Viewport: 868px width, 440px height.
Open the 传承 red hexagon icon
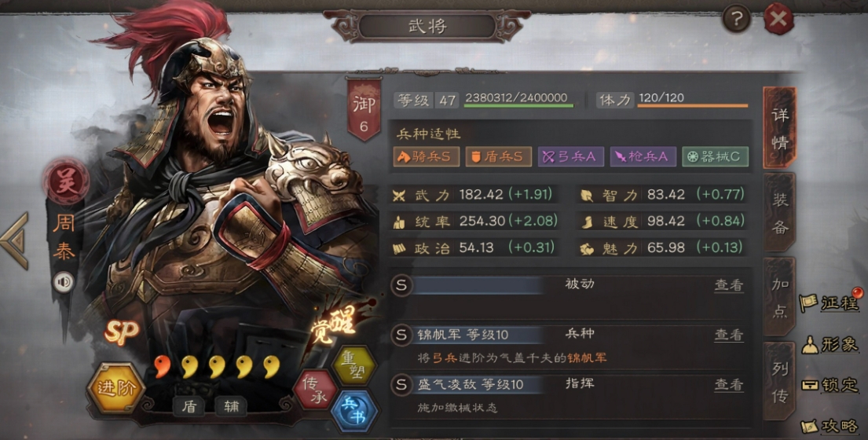(315, 390)
